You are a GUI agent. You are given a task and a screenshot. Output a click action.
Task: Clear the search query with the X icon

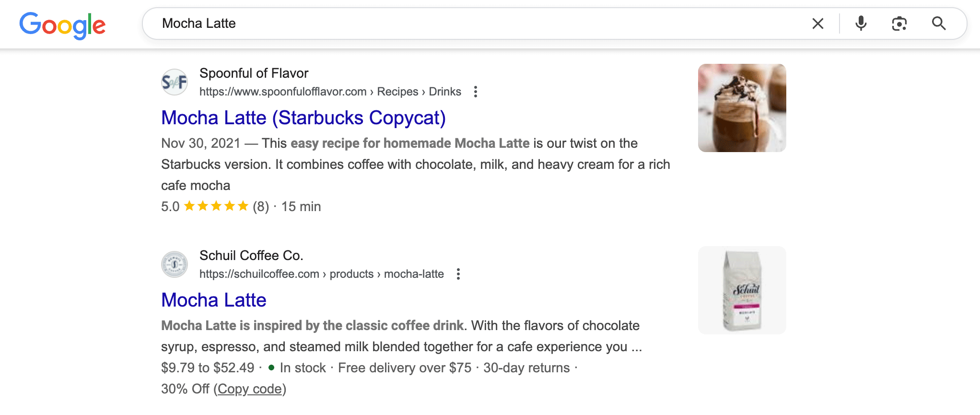tap(817, 24)
